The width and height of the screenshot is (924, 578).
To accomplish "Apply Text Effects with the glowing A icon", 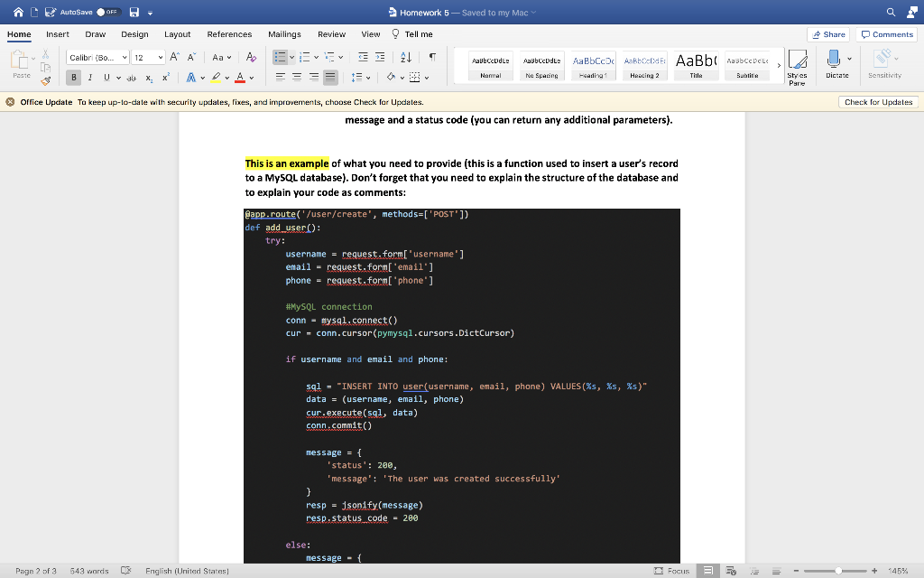I will (190, 79).
